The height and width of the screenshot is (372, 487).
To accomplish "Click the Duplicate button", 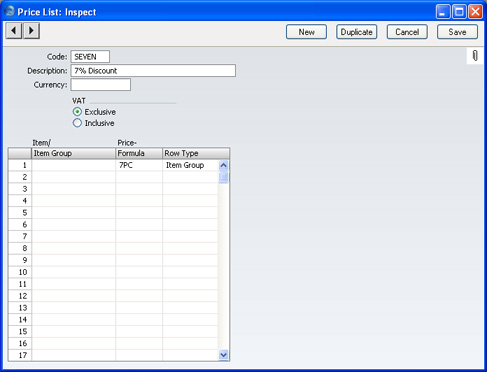I will click(x=357, y=32).
